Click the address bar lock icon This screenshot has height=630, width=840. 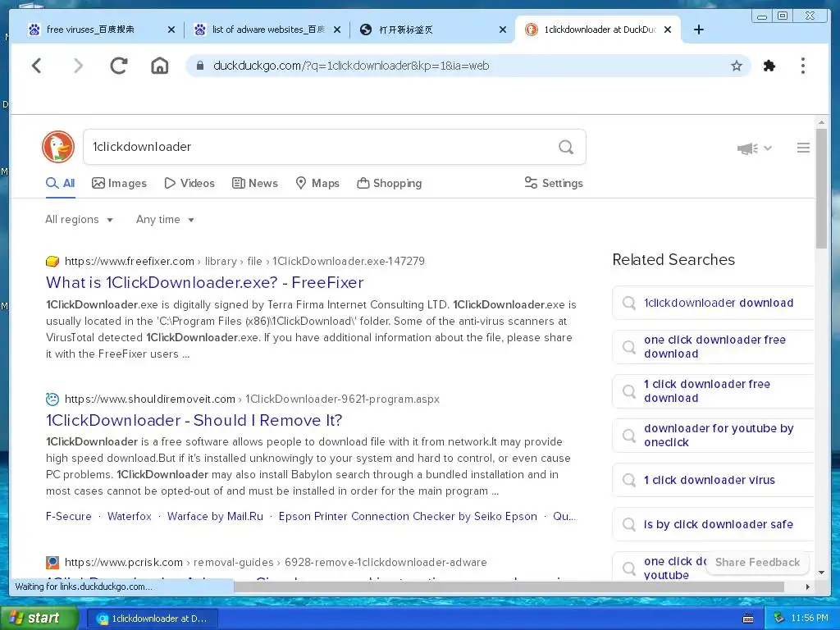tap(200, 66)
